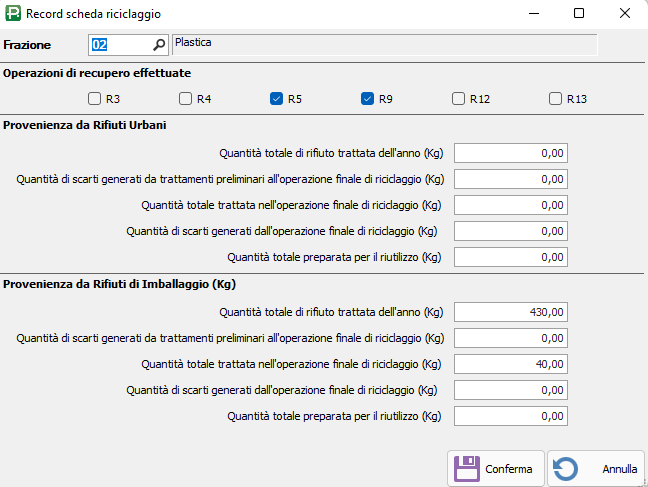The image size is (648, 487).
Task: Maximize the Record scheda riciclaggio window
Action: click(579, 14)
